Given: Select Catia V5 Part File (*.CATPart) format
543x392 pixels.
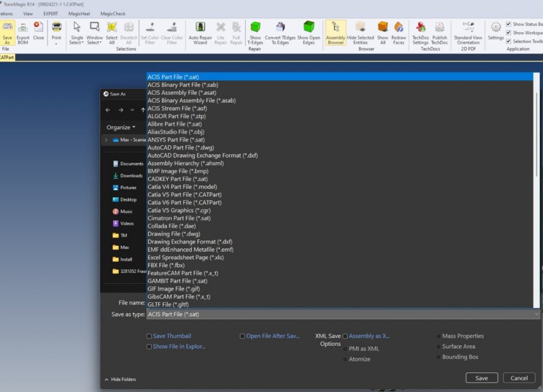Looking at the screenshot, I should [x=184, y=195].
